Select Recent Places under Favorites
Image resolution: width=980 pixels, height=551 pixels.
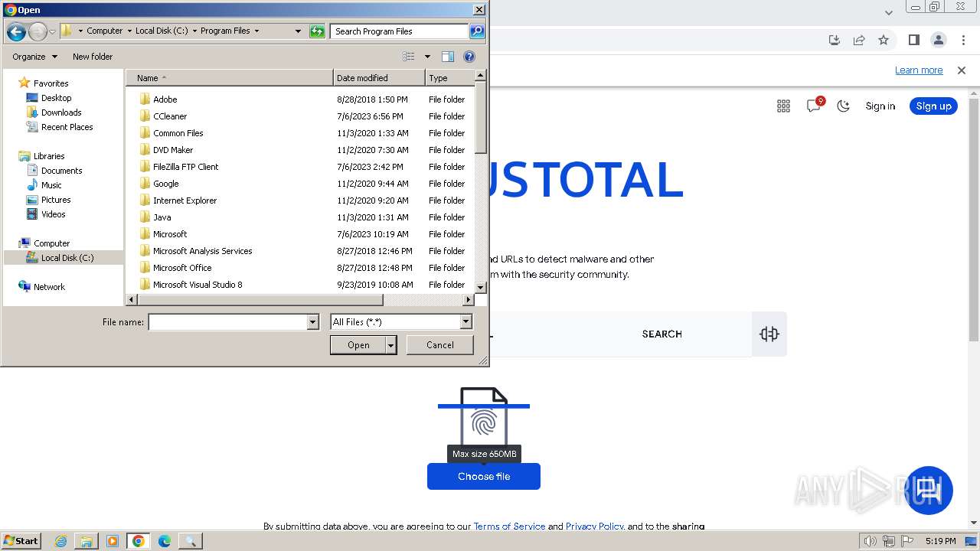point(67,127)
